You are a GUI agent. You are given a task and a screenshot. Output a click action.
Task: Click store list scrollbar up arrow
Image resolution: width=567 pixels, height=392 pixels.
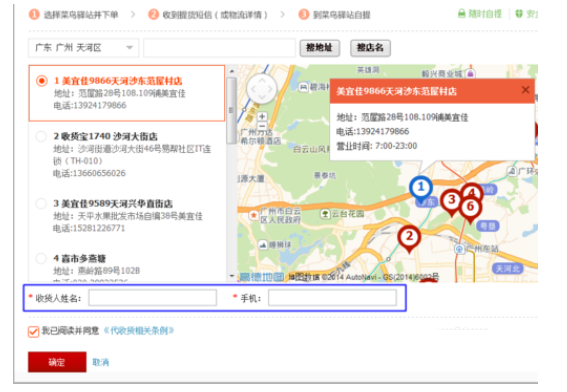[232, 71]
